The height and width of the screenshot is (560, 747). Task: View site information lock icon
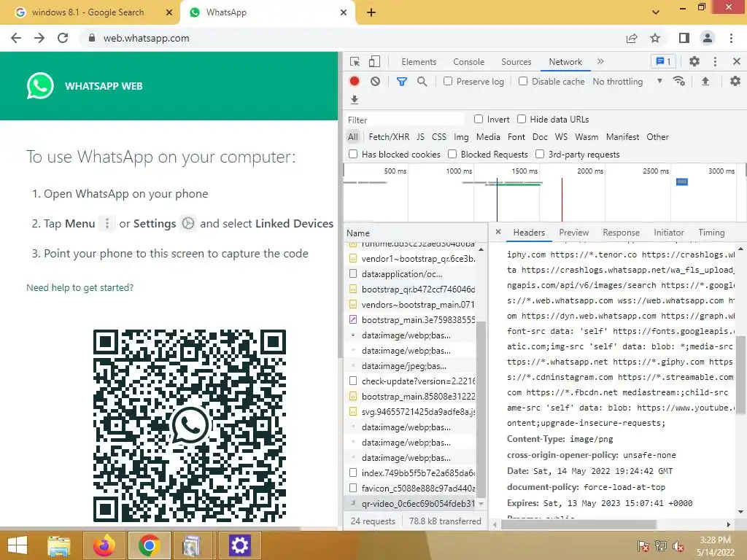tap(92, 38)
